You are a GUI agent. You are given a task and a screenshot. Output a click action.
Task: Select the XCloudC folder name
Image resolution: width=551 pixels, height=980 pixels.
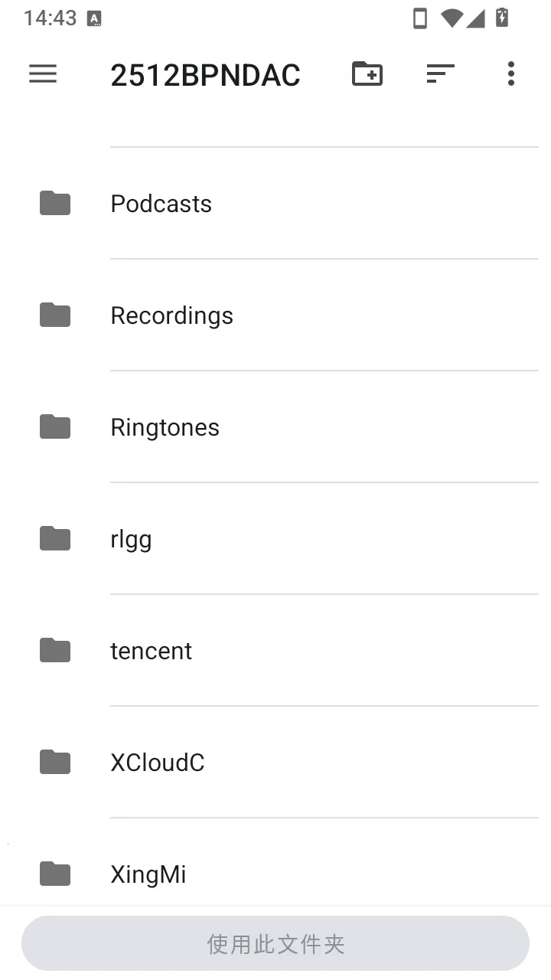pyautogui.click(x=158, y=763)
